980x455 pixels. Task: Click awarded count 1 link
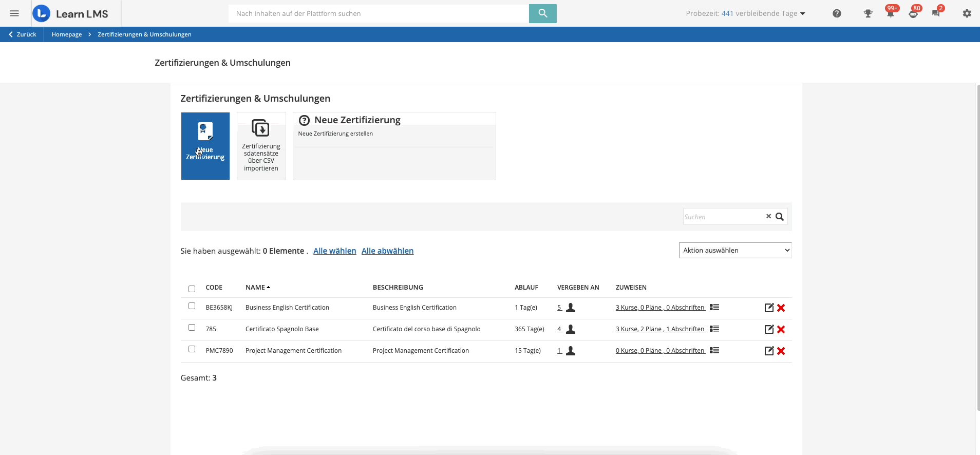[559, 351]
